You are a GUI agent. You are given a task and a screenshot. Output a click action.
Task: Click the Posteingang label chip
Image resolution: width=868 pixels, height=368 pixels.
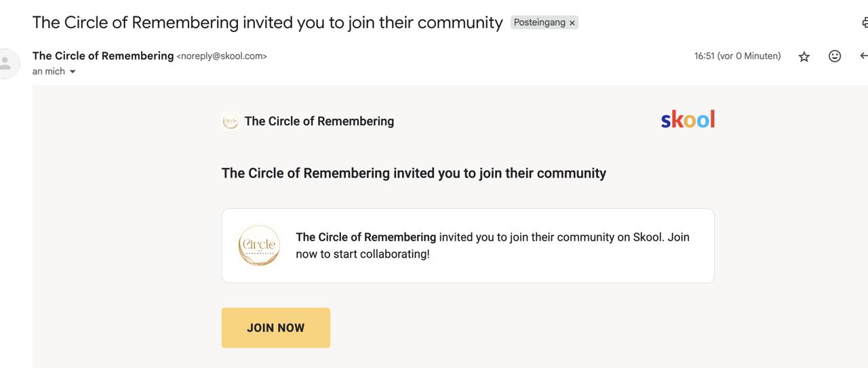539,22
